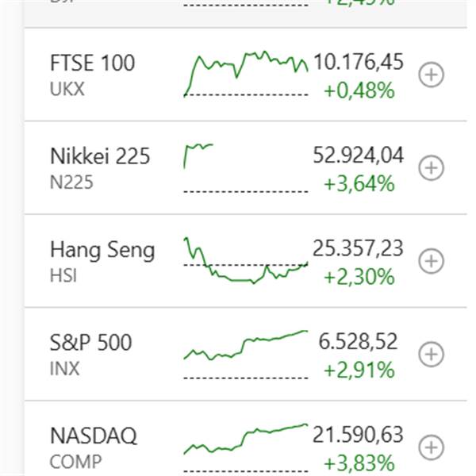Viewport: 476px width, 476px height.
Task: Click the S&P 500 index name
Action: click(90, 343)
